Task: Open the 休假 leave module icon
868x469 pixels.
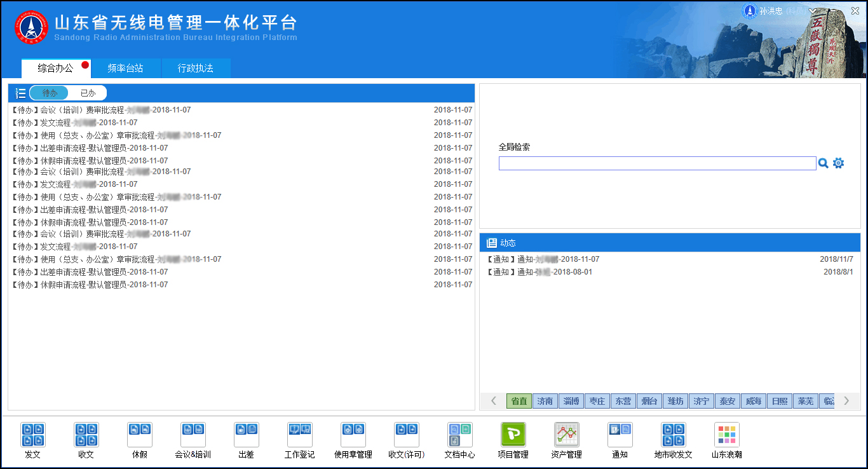Action: coord(139,435)
